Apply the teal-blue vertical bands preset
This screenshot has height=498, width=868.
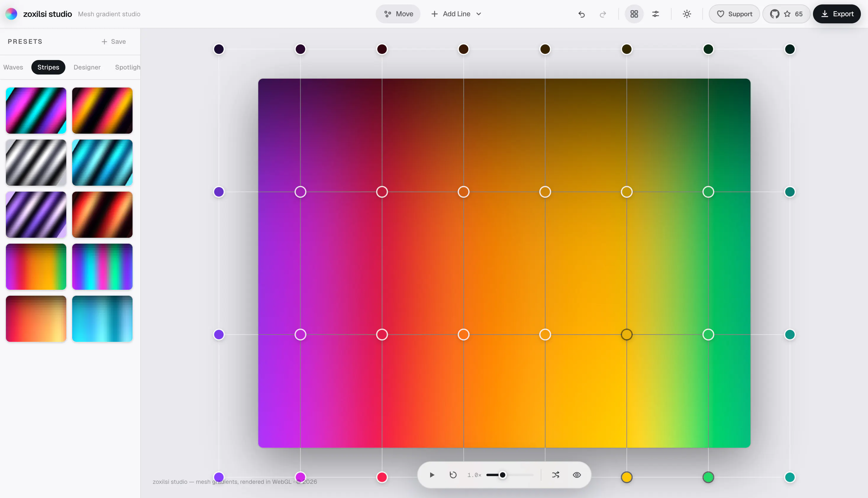pos(102,319)
